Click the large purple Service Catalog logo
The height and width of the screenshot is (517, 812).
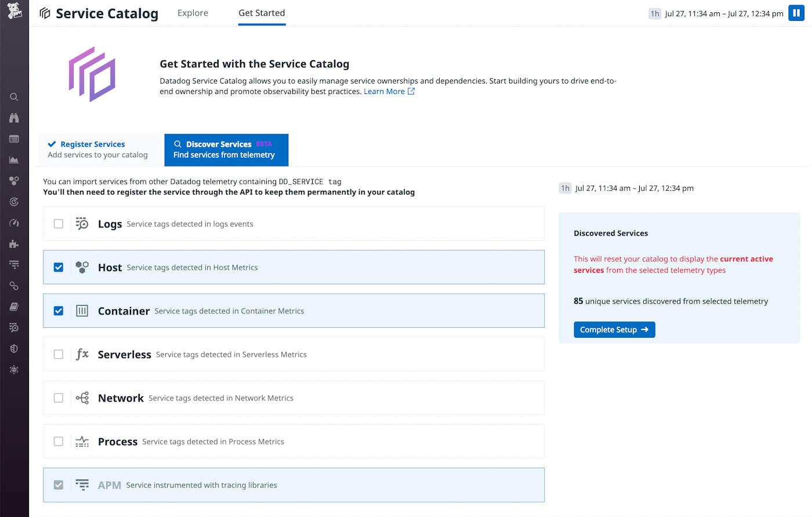tap(92, 74)
